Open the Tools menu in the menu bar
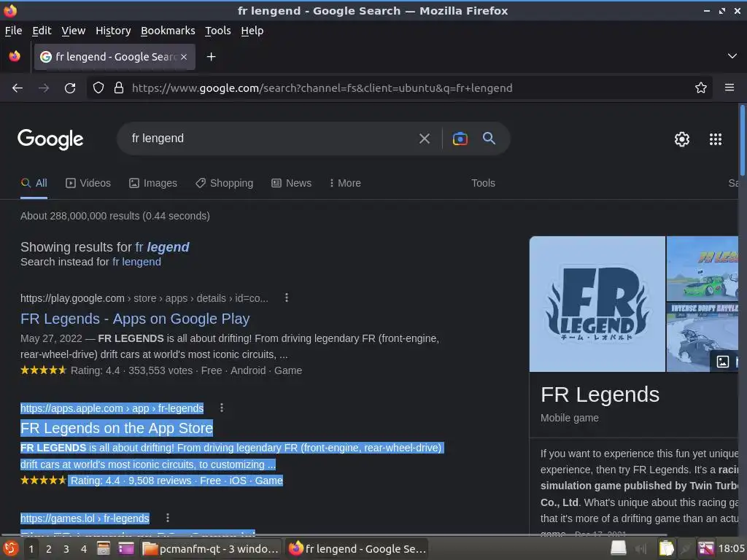747x560 pixels. [217, 31]
